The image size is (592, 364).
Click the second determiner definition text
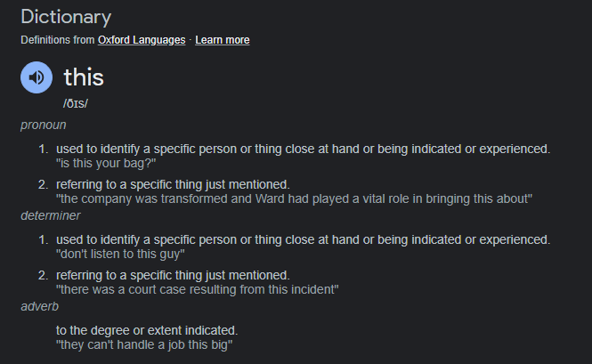coord(173,275)
